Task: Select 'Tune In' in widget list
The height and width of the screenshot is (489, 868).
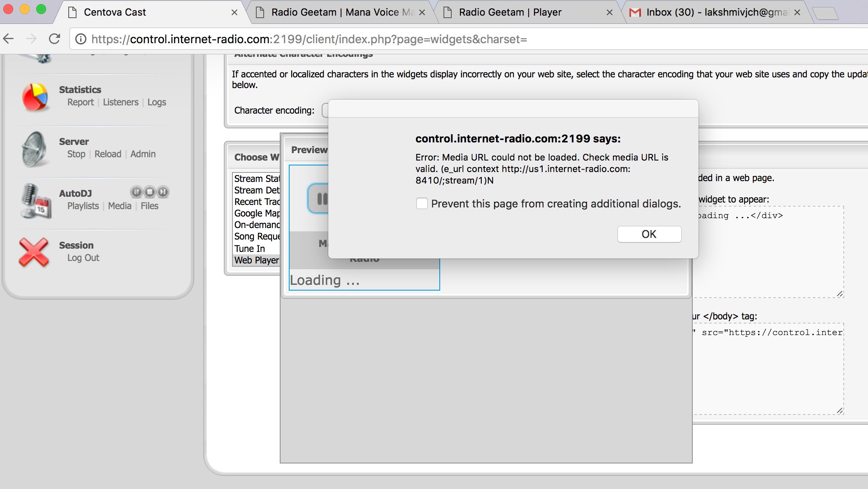Action: tap(250, 249)
